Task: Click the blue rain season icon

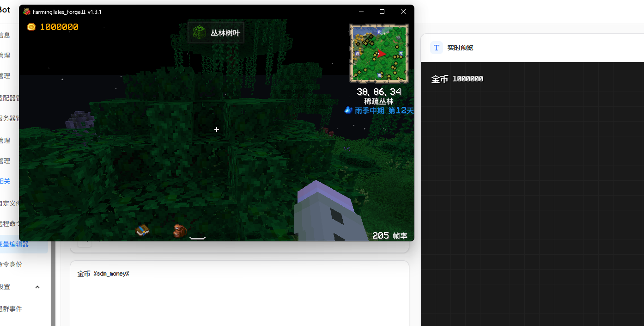Action: pos(348,110)
